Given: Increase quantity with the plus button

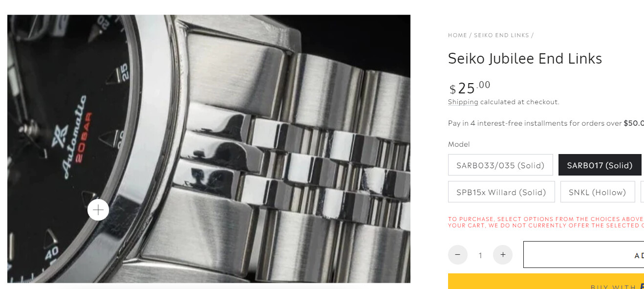Looking at the screenshot, I should click(503, 255).
